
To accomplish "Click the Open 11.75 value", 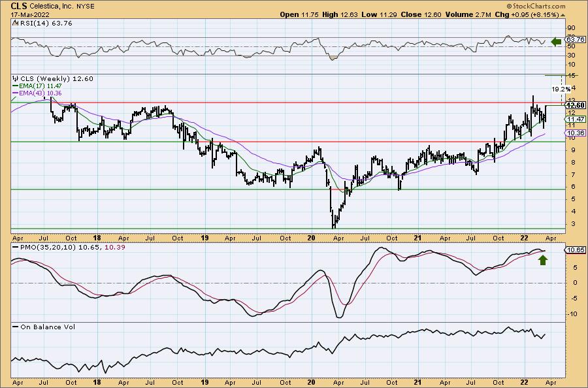I will pyautogui.click(x=299, y=14).
